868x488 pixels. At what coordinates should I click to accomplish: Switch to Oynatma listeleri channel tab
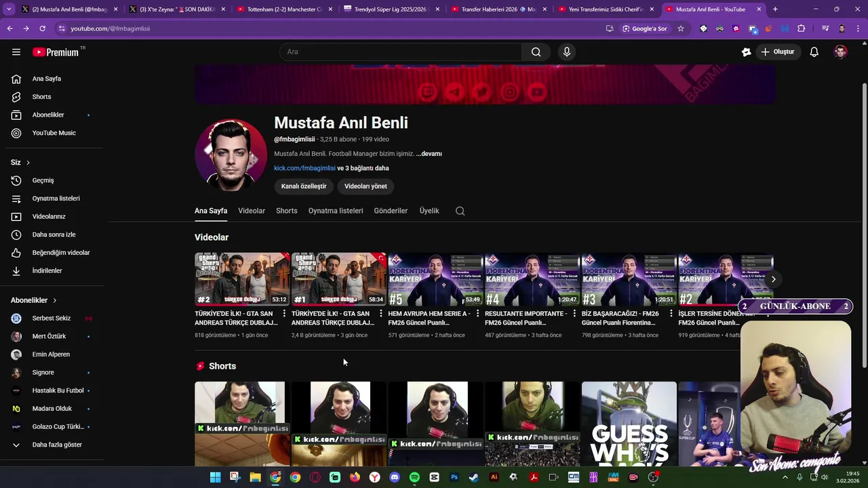pyautogui.click(x=336, y=211)
